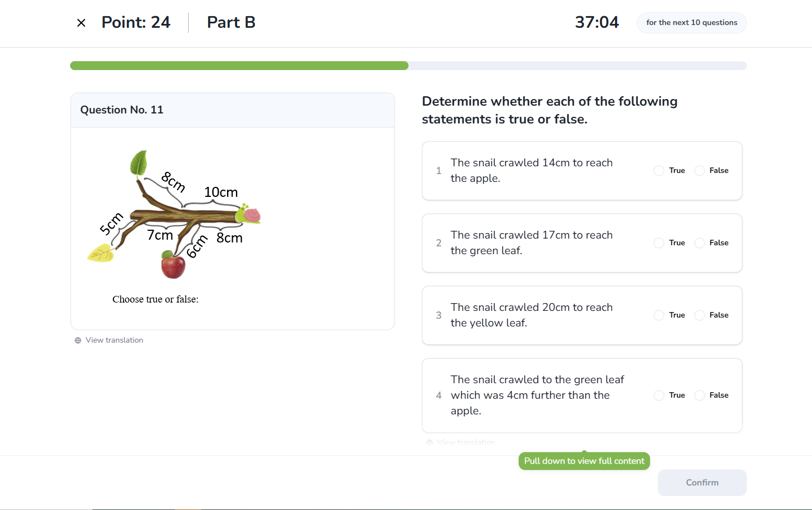Click the 'for the next 10 questions' pill
This screenshot has height=510, width=812.
(691, 23)
